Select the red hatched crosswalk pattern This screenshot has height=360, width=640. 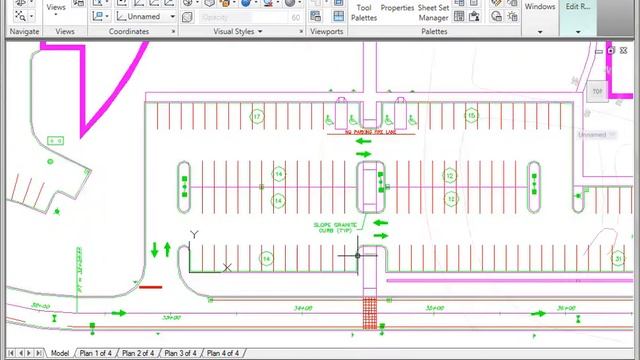(370, 313)
